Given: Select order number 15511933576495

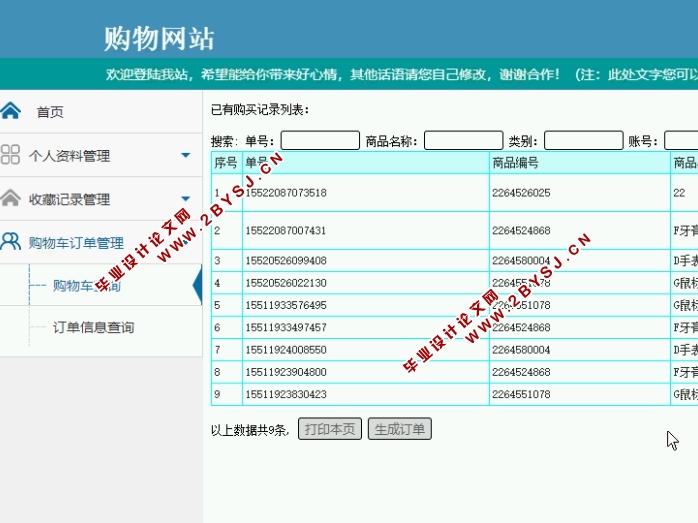Looking at the screenshot, I should tap(286, 305).
